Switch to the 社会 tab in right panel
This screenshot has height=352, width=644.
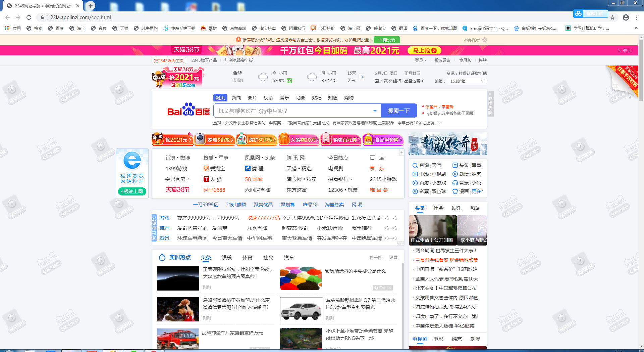[x=438, y=208]
